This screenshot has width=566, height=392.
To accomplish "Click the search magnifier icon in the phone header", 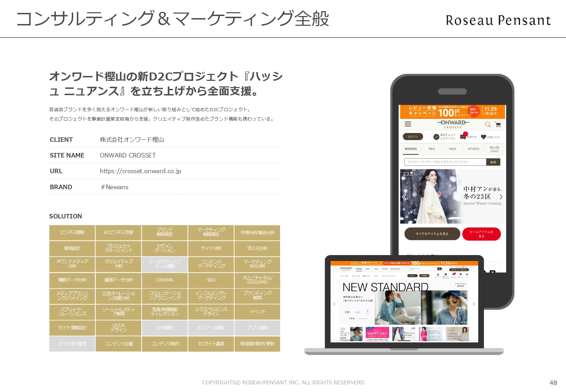I will coord(488,125).
